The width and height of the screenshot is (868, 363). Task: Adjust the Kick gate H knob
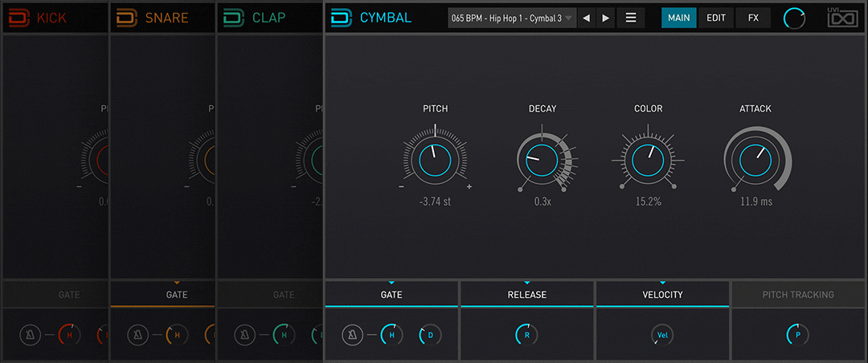(x=69, y=335)
